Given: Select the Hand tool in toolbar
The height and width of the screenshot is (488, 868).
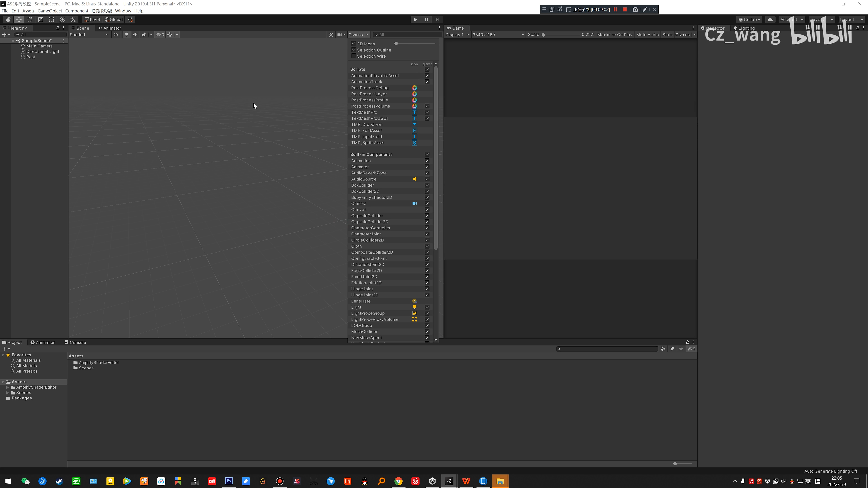Looking at the screenshot, I should pyautogui.click(x=8, y=19).
